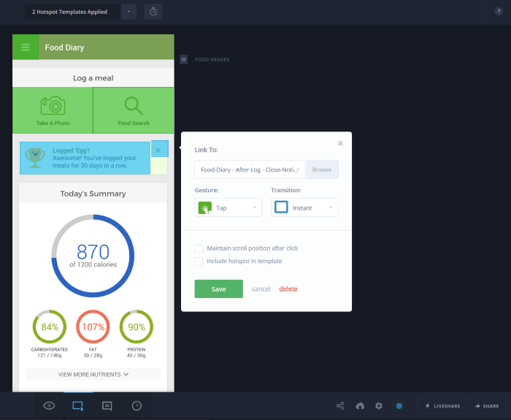
Task: Select the Build hotspot mode icon
Action: tap(77, 405)
